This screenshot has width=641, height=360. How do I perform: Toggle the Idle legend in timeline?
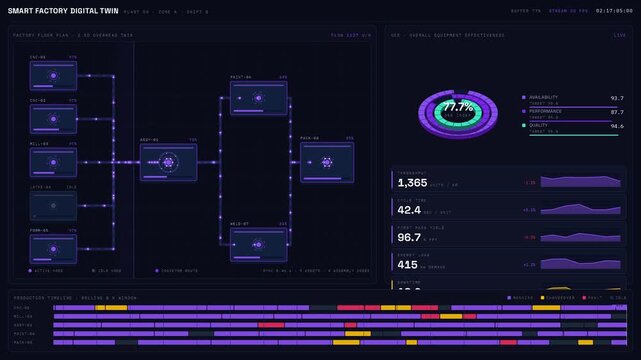618,298
